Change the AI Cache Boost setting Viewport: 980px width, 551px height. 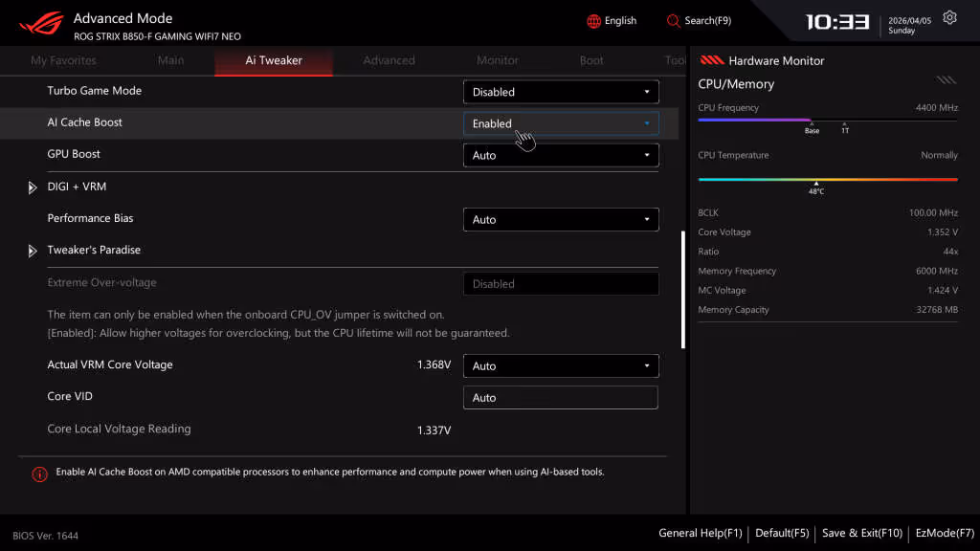[x=560, y=123]
